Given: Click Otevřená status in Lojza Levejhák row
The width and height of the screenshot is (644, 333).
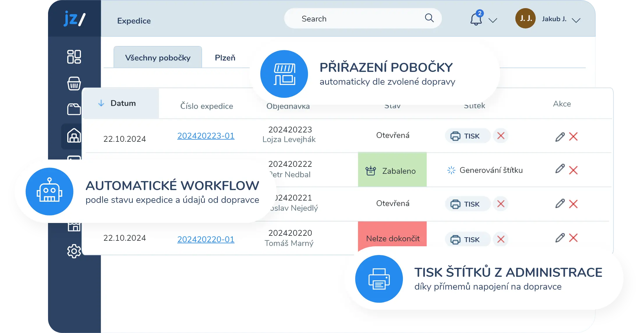Looking at the screenshot, I should [393, 135].
